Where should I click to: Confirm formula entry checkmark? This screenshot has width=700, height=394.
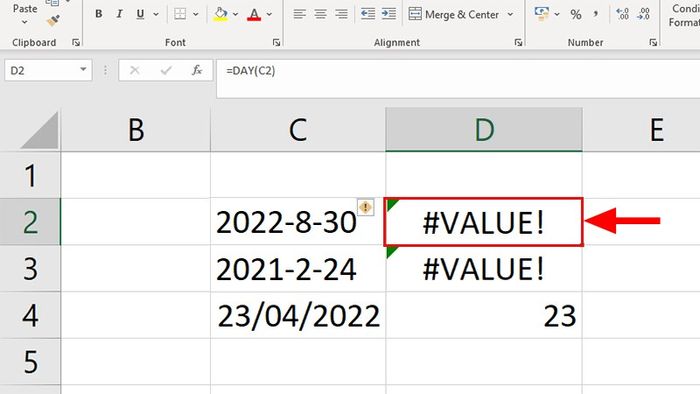[x=166, y=71]
